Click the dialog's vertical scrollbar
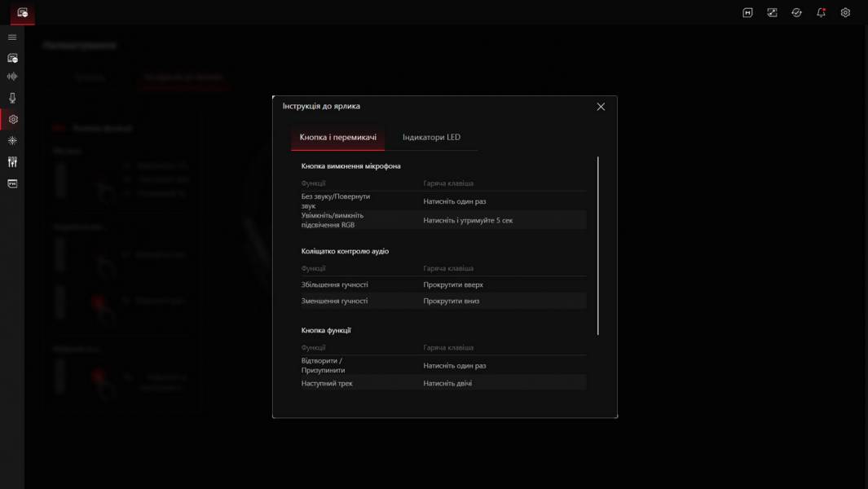The image size is (868, 489). click(x=598, y=246)
